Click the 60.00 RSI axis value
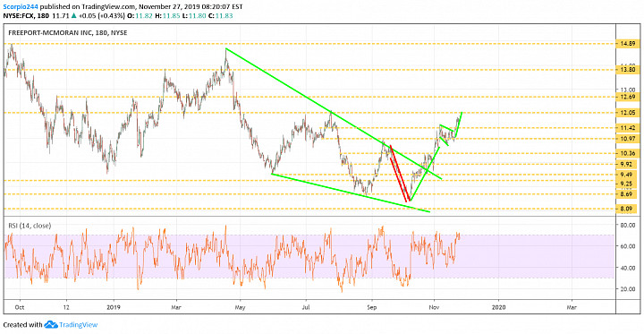Screen dimensions: 644x334 (629, 246)
